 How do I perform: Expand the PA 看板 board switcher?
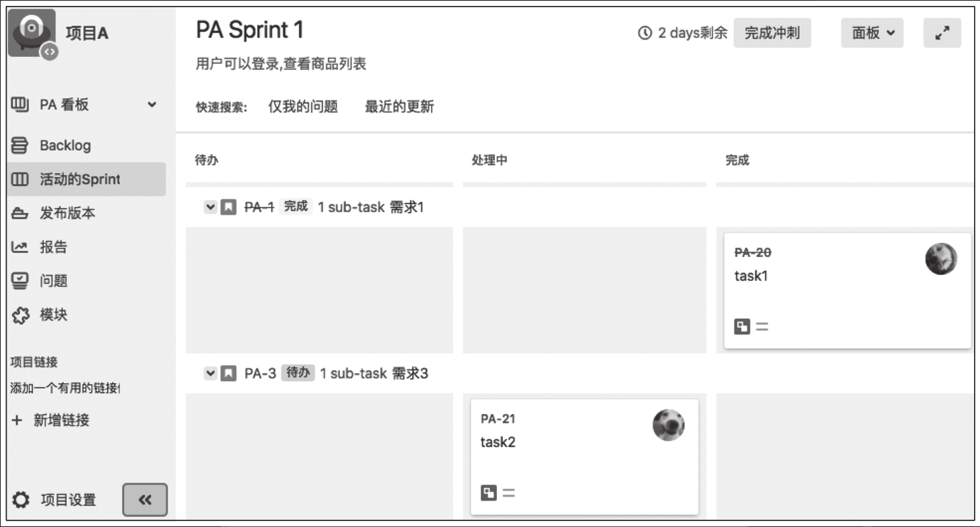coord(152,104)
